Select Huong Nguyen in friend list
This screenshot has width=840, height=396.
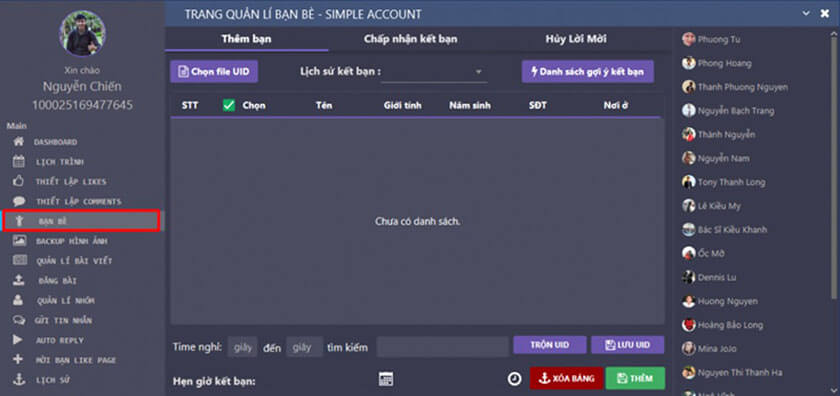[x=728, y=301]
